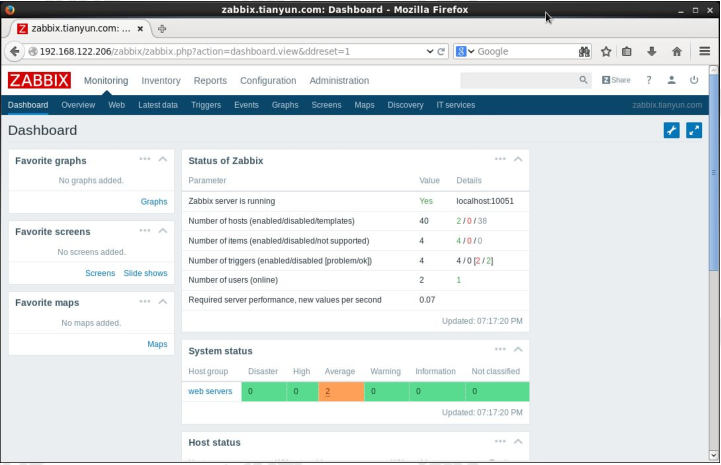721x465 pixels.
Task: Open the Maps submenu item
Action: [x=364, y=105]
